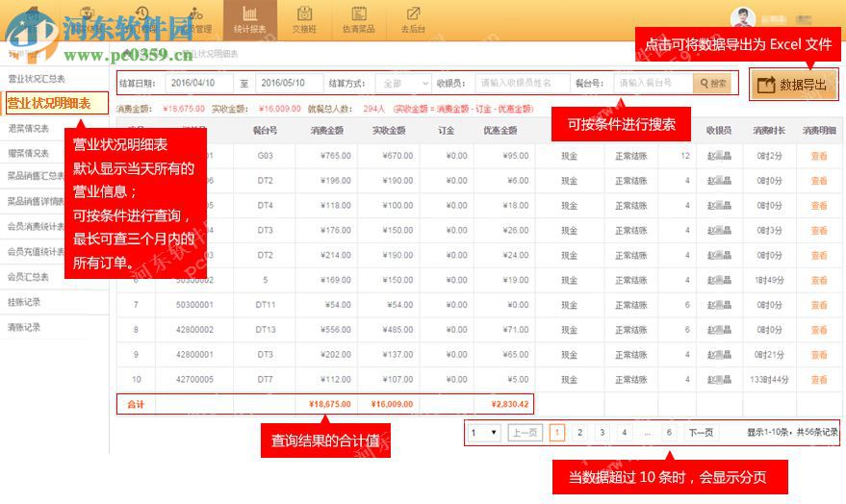
Task: Select 营业状况汇总表 in the sidebar
Action: [x=37, y=79]
